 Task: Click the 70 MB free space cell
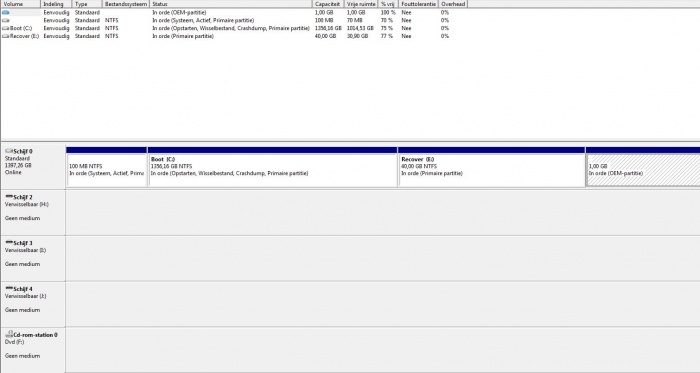[x=354, y=21]
